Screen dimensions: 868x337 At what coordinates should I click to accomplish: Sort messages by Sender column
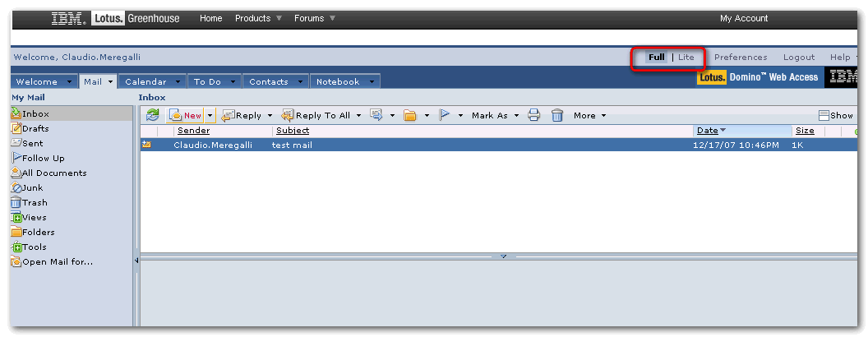point(193,131)
